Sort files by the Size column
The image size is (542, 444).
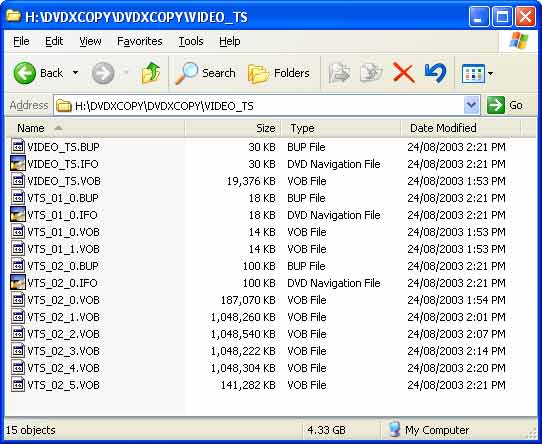pos(233,128)
